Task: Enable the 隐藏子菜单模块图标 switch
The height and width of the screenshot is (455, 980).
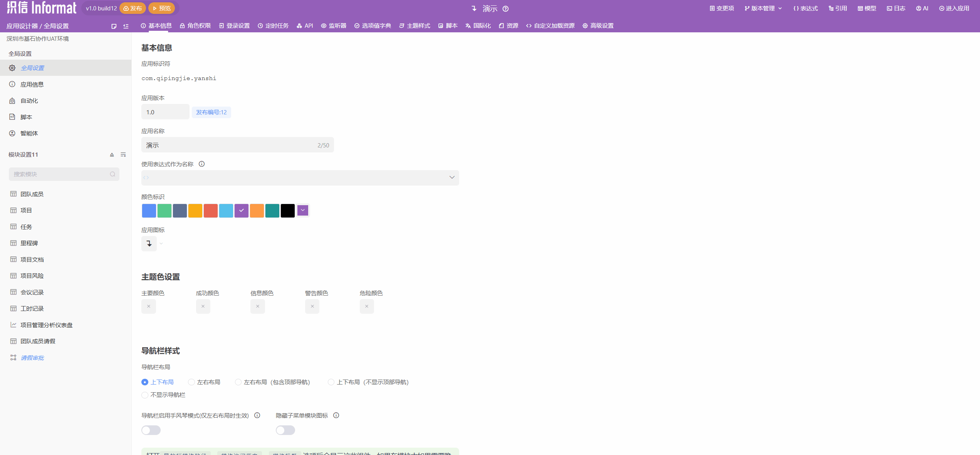Action: (285, 430)
